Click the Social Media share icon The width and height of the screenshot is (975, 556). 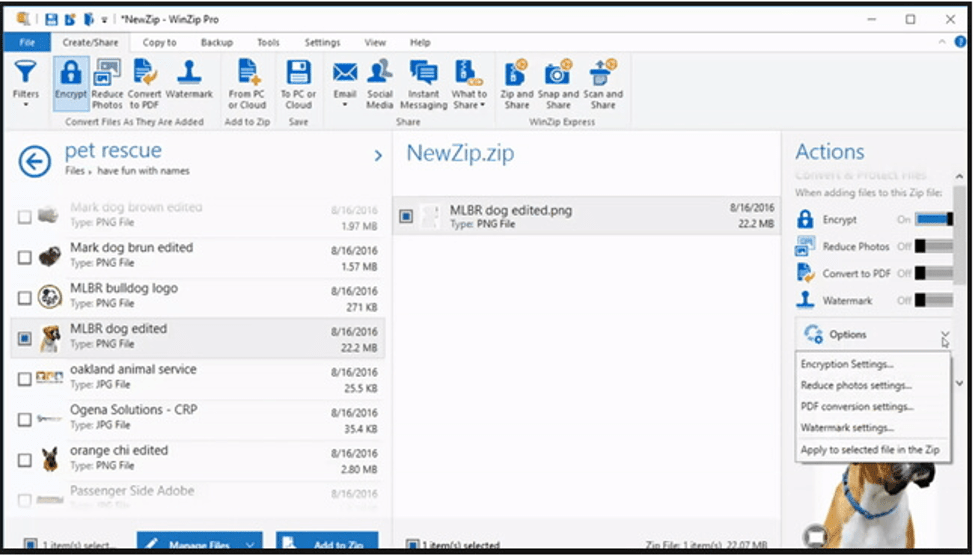pos(380,76)
